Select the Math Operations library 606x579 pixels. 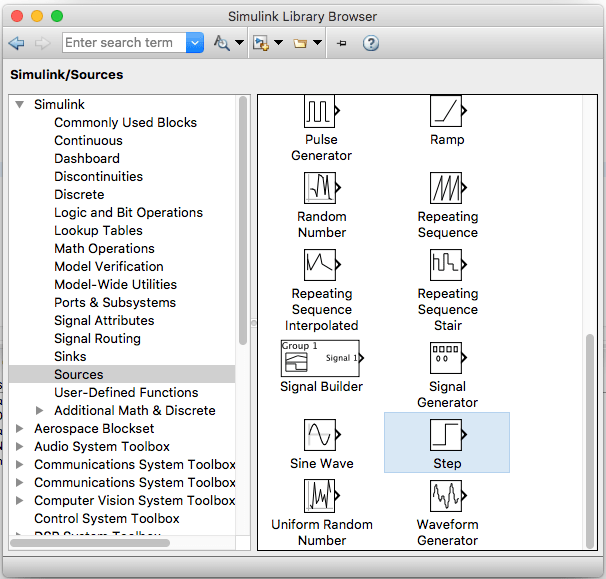pos(104,249)
